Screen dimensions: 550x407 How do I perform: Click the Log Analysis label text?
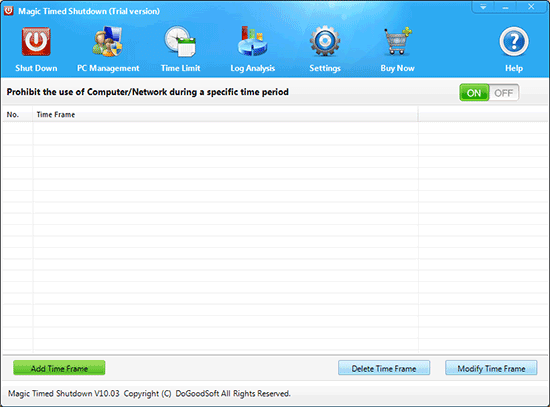(x=253, y=68)
